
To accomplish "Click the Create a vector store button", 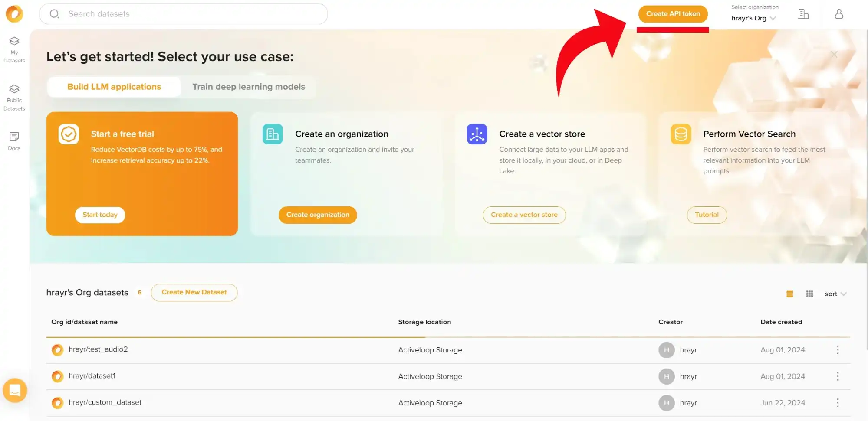I will (524, 215).
